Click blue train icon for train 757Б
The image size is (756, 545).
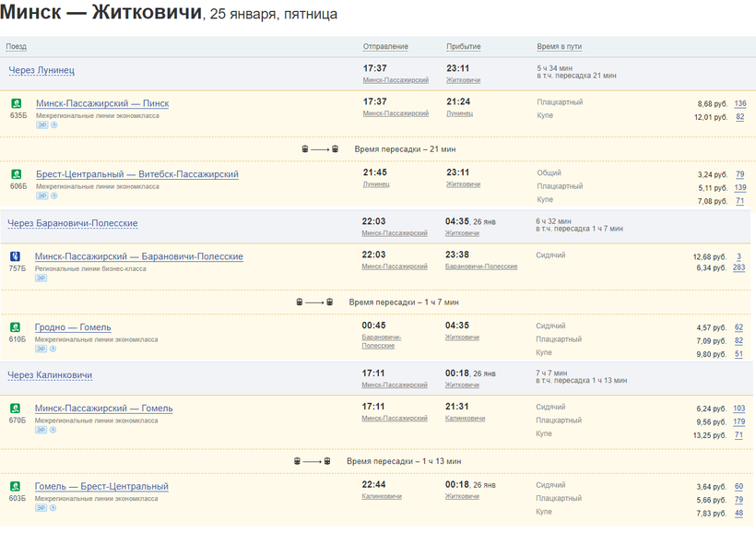click(15, 257)
